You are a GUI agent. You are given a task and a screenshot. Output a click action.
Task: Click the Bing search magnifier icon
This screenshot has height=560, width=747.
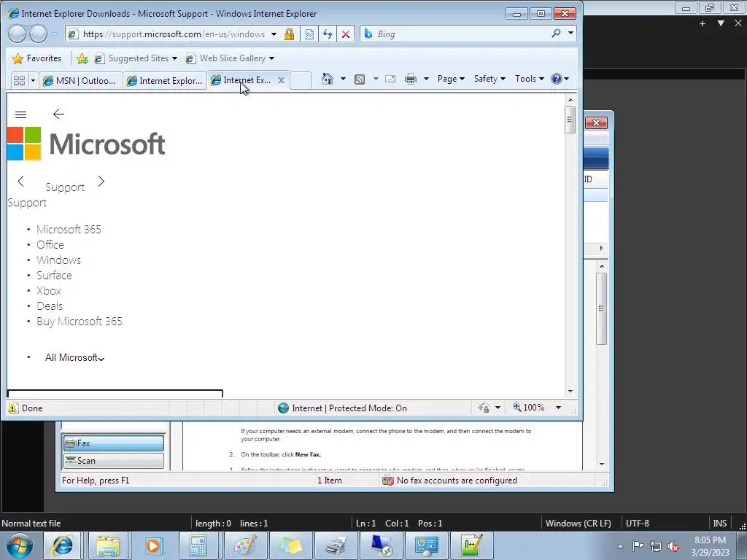[x=556, y=34]
